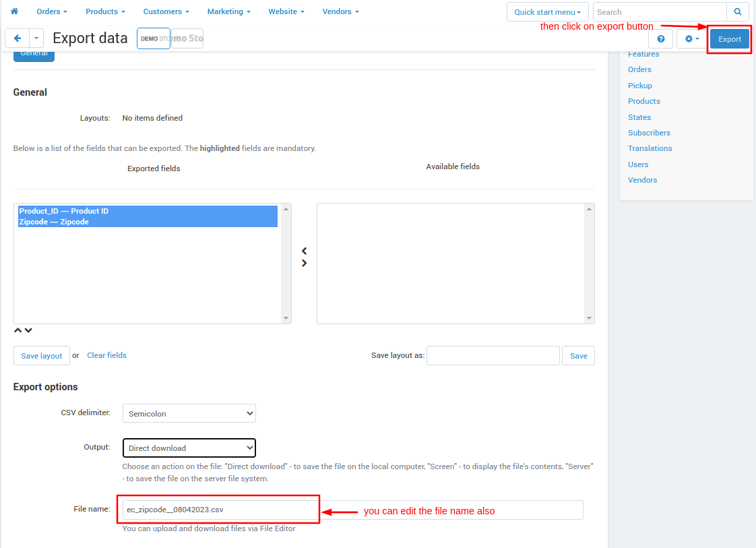756x548 pixels.
Task: Move selected field up with up arrow
Action: [18, 330]
